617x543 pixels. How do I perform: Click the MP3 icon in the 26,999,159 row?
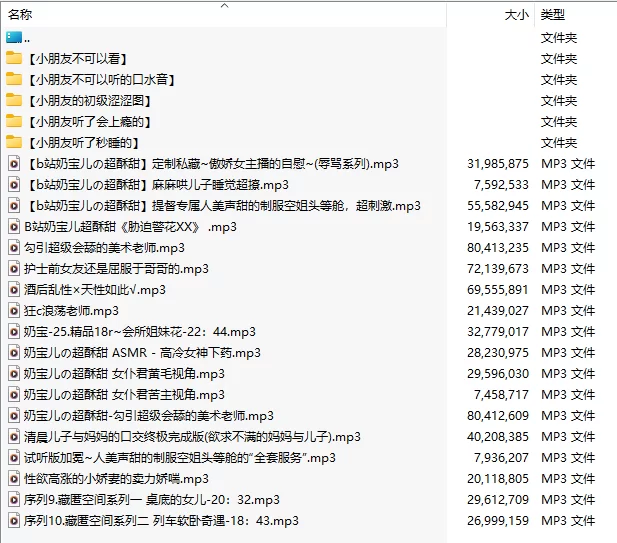[14, 521]
